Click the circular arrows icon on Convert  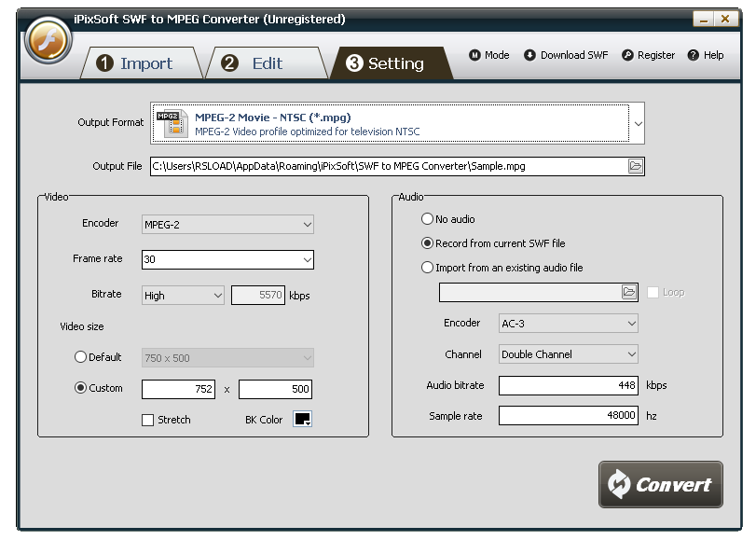(x=620, y=484)
